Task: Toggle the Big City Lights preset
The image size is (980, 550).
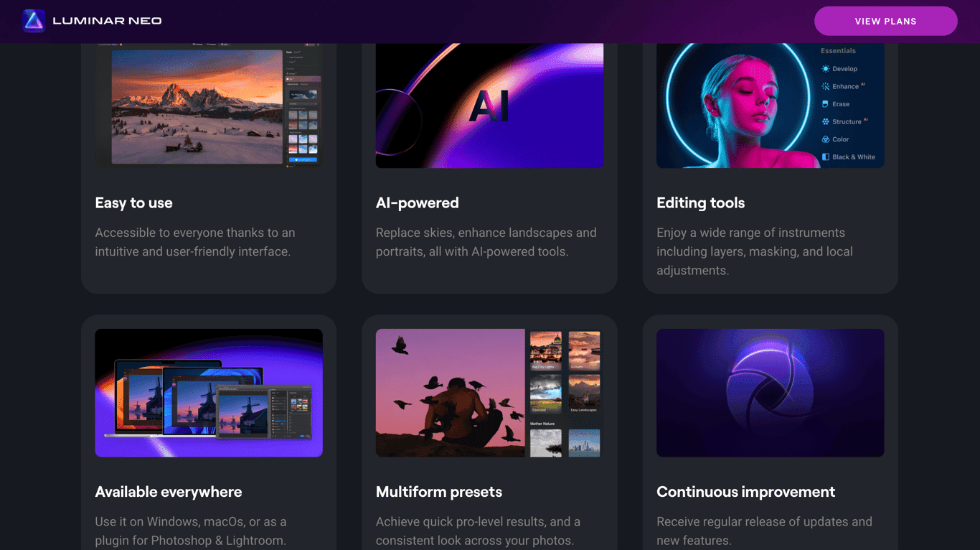Action: pos(545,350)
